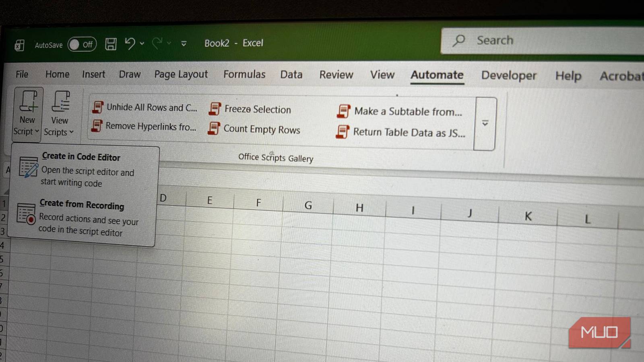Click the Create from Recording record icon

pos(27,214)
